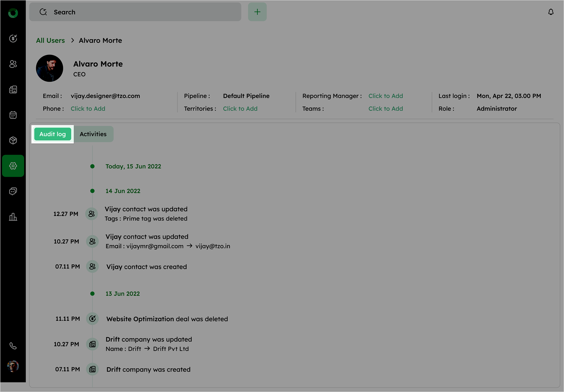The width and height of the screenshot is (564, 392).
Task: Open the Reports bar chart icon
Action: tap(13, 217)
